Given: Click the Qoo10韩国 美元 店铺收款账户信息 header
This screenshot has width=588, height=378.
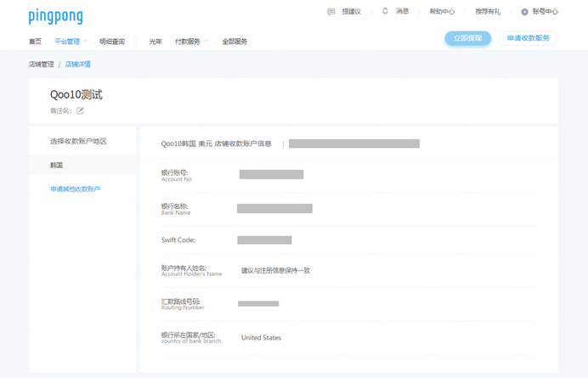Looking at the screenshot, I should click(217, 144).
